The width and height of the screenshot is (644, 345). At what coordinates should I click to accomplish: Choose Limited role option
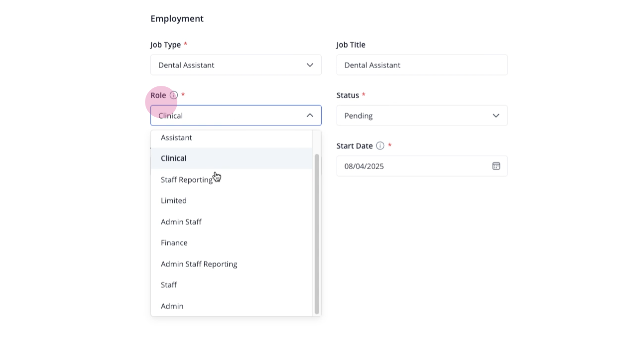pos(231,201)
